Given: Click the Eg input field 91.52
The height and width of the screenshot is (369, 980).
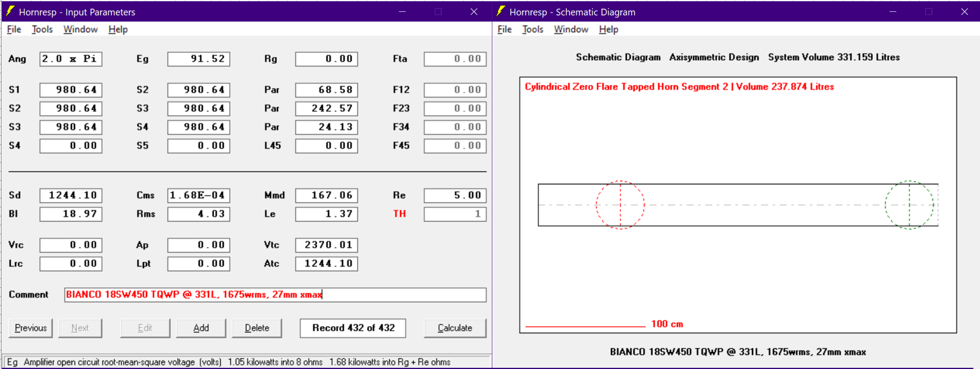Looking at the screenshot, I should click(199, 59).
